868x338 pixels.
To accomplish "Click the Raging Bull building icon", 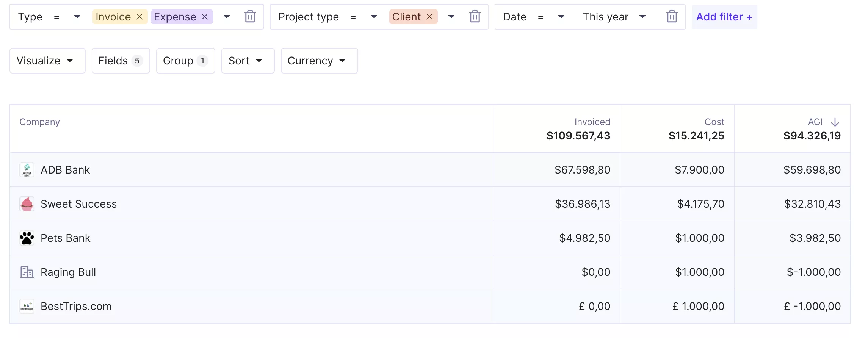I will [27, 272].
